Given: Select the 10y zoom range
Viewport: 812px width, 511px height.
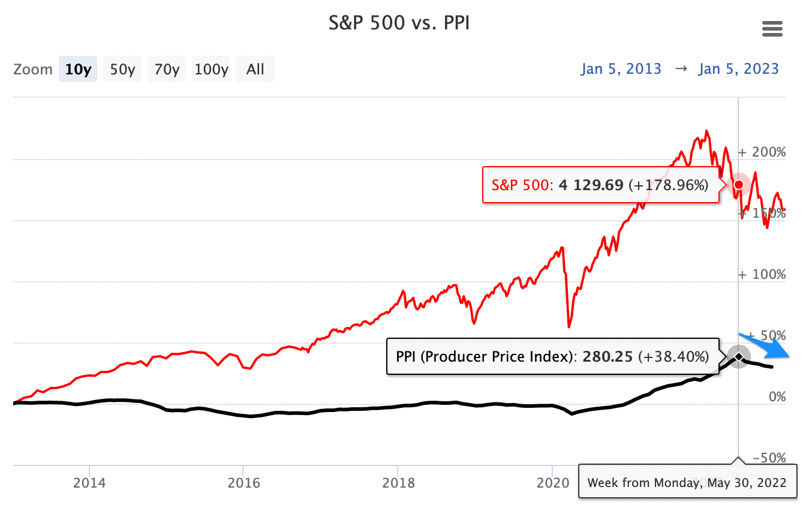Looking at the screenshot, I should pos(78,70).
